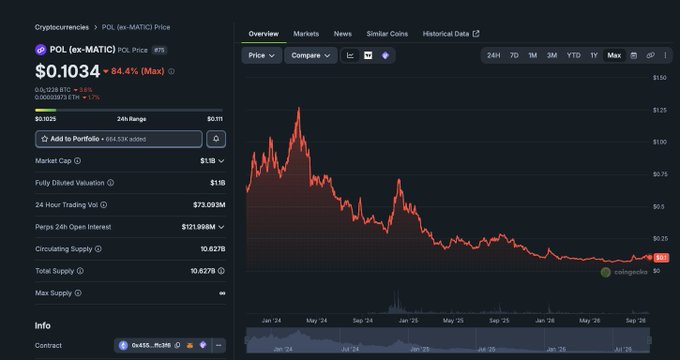Screen dimensions: 680x360
Task: Click the Info section heading
Action: click(42, 326)
